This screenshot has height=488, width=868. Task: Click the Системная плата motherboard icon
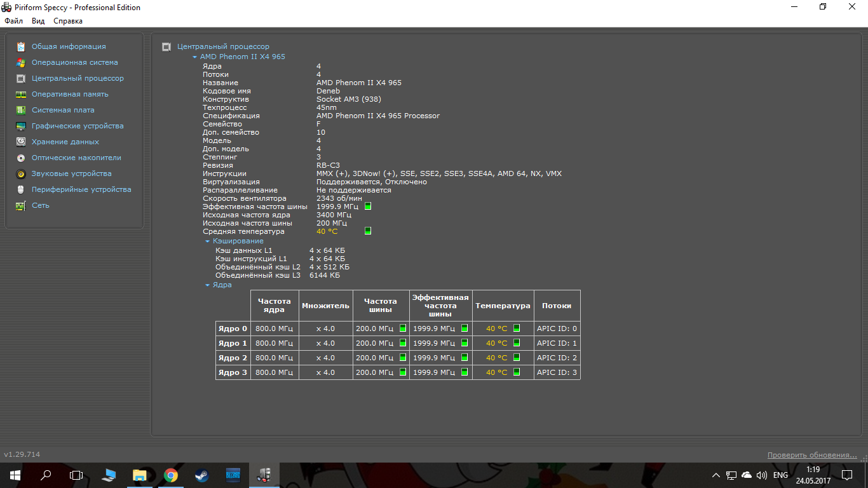tap(21, 110)
